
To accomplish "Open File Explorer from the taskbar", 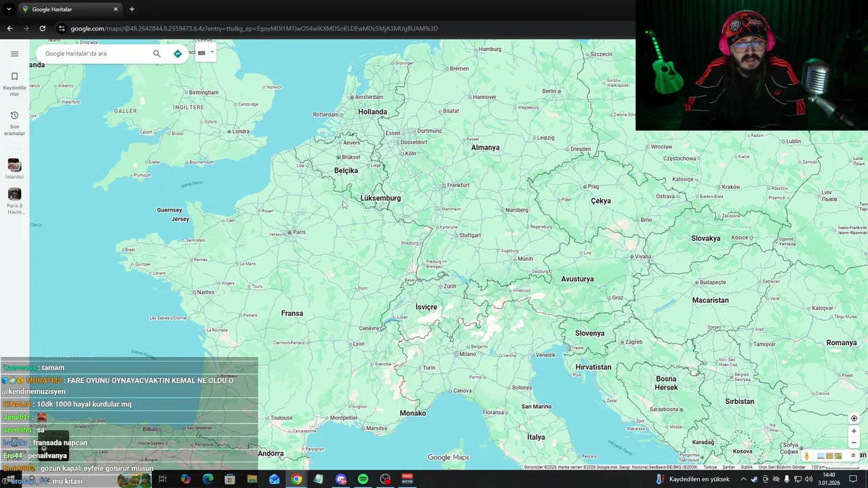I will [x=252, y=479].
